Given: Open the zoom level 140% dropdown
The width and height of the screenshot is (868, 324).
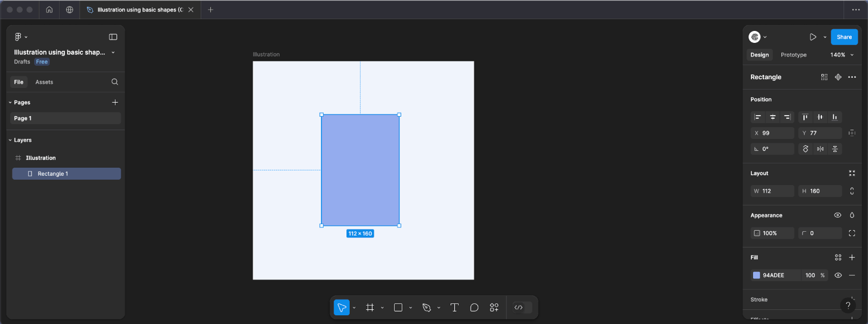Looking at the screenshot, I should [841, 55].
